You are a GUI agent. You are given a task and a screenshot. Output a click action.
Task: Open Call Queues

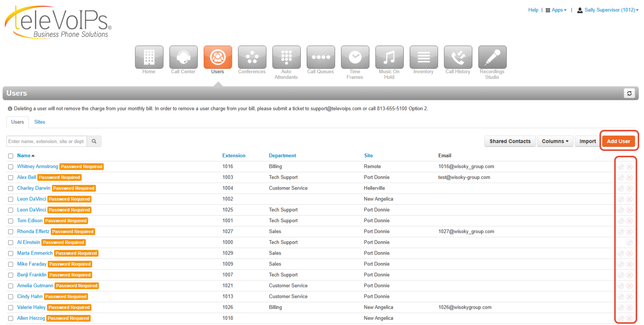tap(321, 57)
